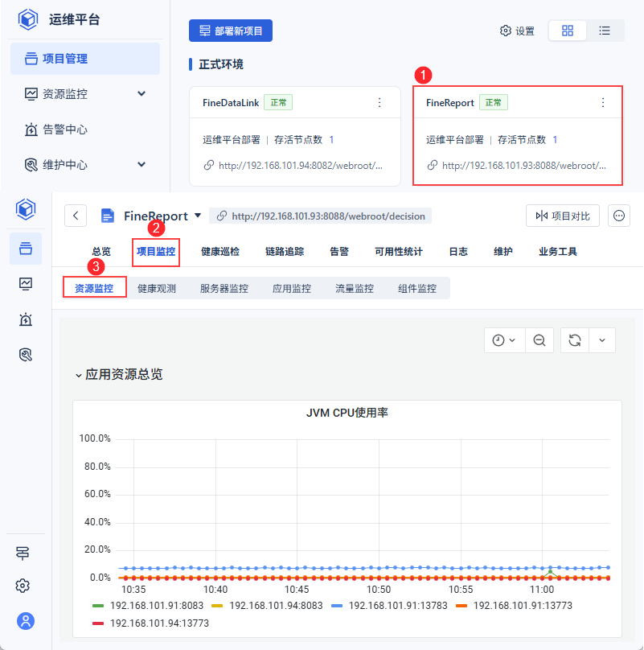Click the refresh icon button
The image size is (644, 650).
point(574,340)
